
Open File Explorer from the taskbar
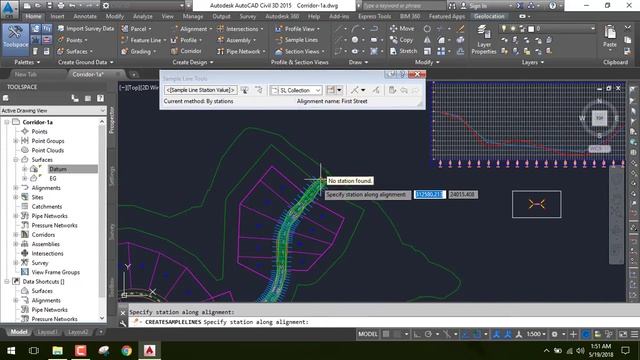(58, 351)
